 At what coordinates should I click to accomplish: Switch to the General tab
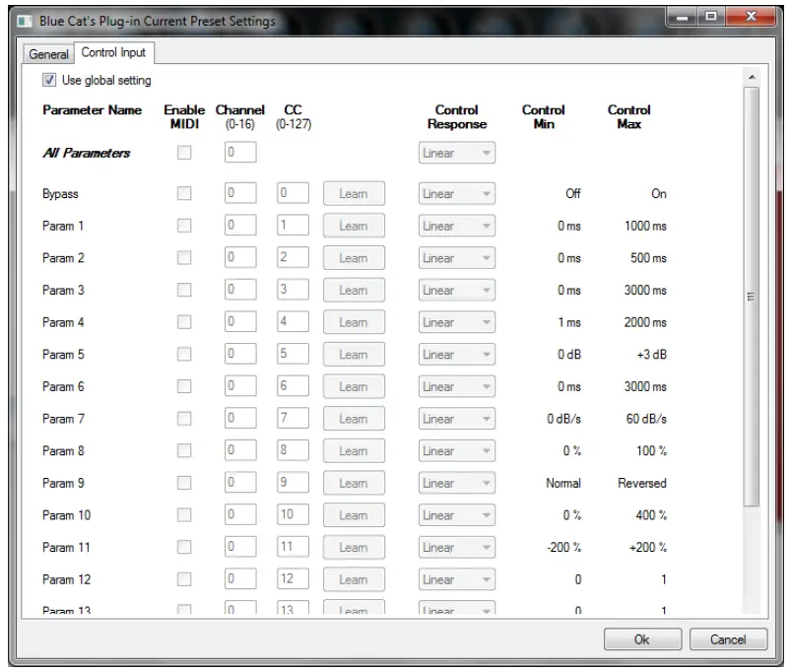47,55
